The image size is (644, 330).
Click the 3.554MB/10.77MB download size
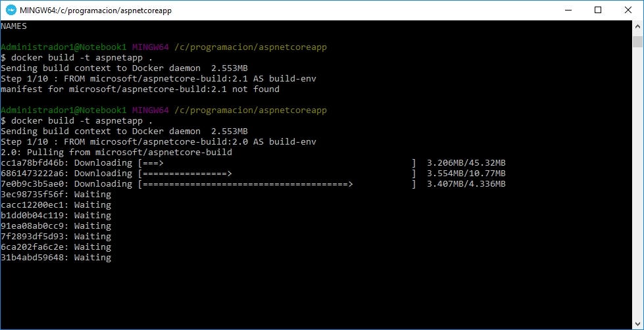coord(466,173)
